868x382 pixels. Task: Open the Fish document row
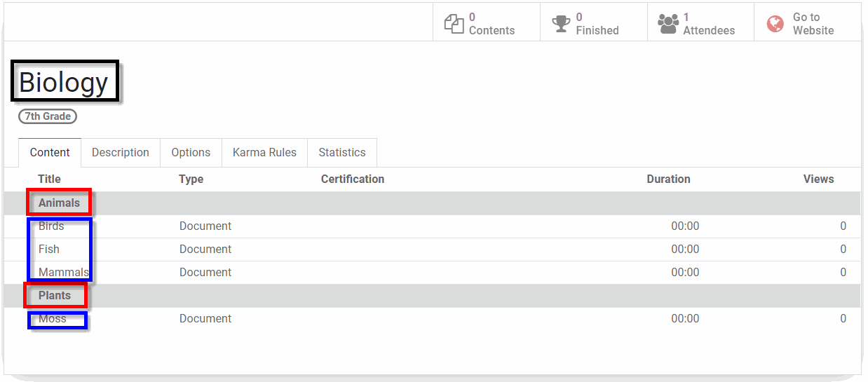coord(49,250)
